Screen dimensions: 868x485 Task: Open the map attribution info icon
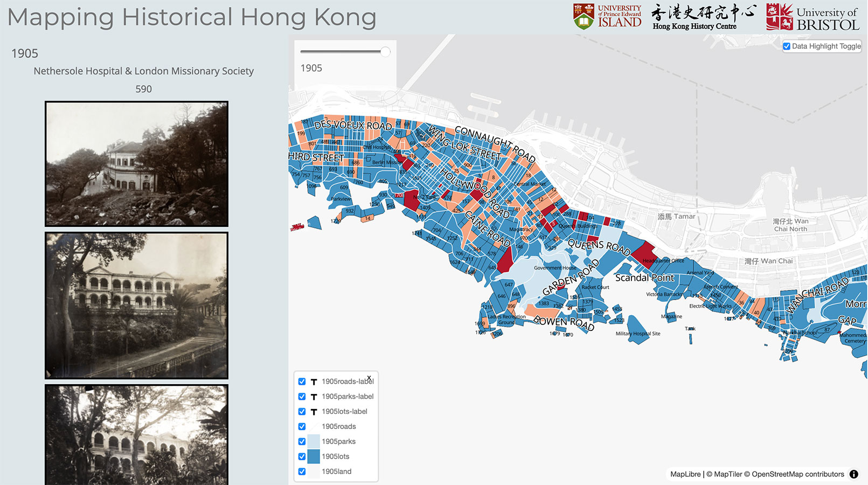854,474
